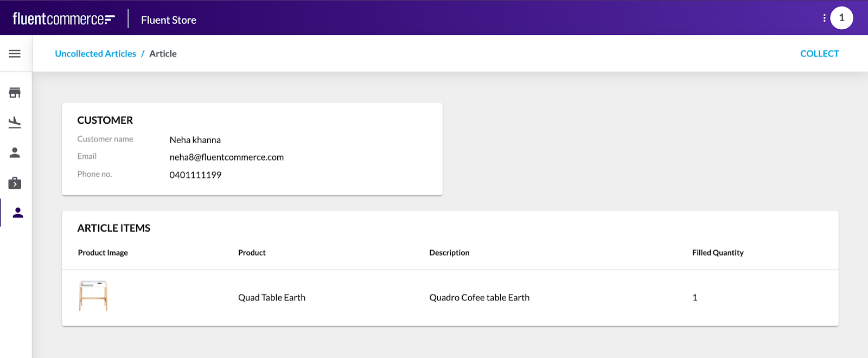
Task: Click the Description column header
Action: click(x=449, y=253)
